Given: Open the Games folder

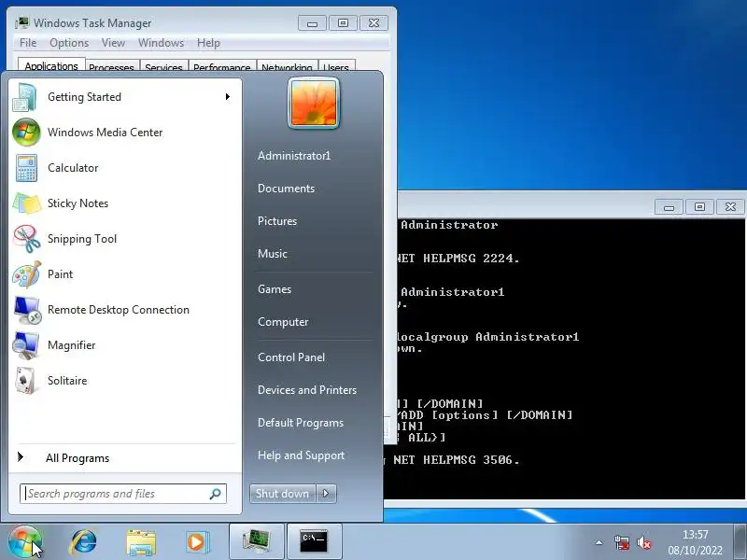Looking at the screenshot, I should [x=275, y=289].
